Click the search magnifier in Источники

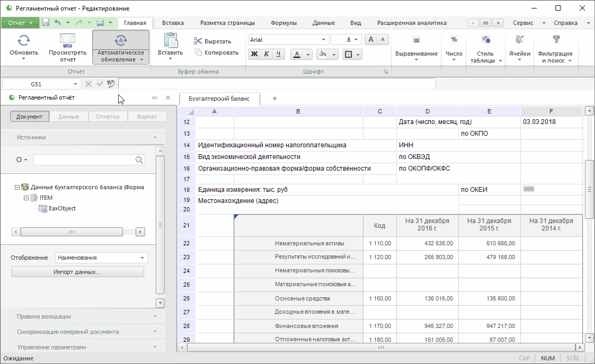click(x=139, y=159)
